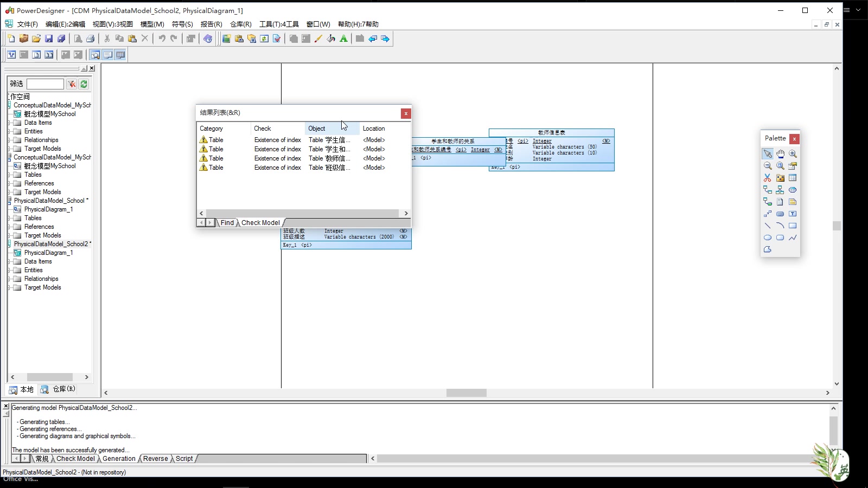Toggle the Browser view toolbar button

coord(95,55)
